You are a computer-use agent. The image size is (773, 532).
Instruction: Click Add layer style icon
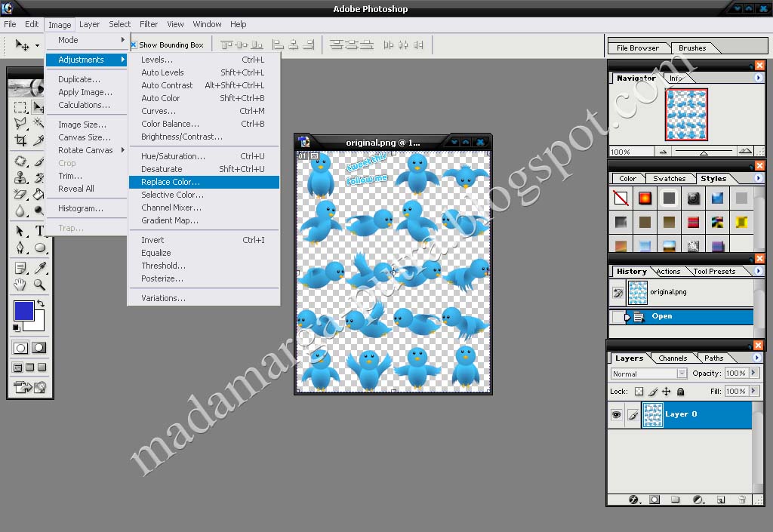coord(634,500)
